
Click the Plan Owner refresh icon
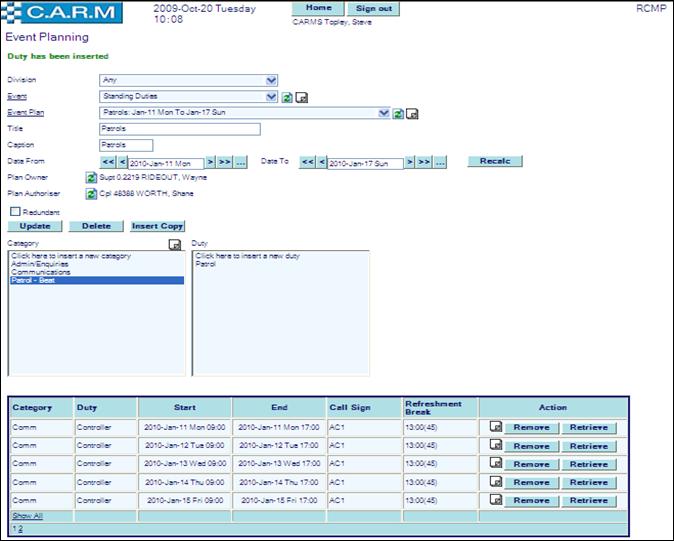pyautogui.click(x=92, y=178)
